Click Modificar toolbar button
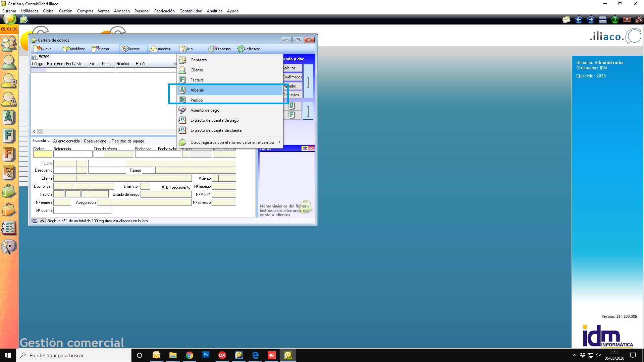The height and width of the screenshot is (362, 644). click(x=73, y=49)
